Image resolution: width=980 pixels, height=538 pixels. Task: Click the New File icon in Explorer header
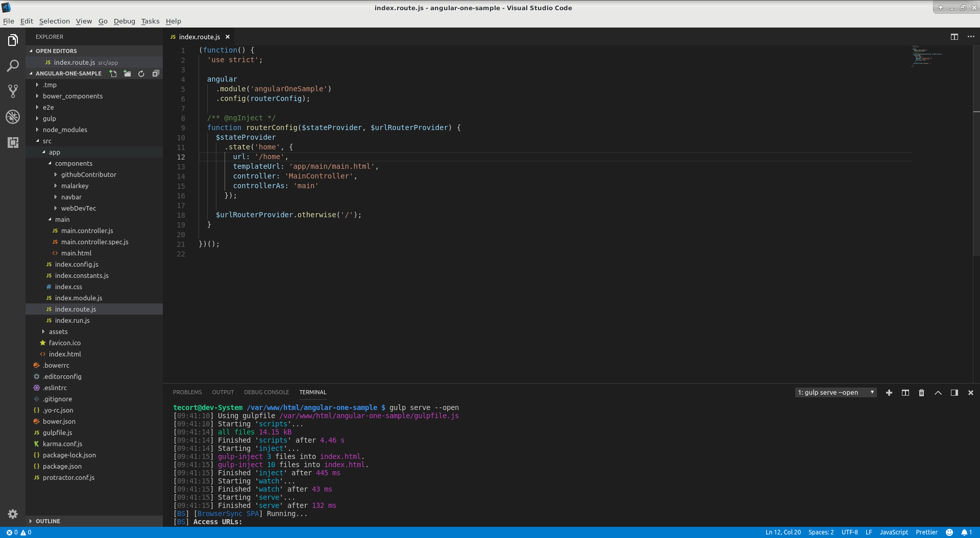click(x=113, y=73)
